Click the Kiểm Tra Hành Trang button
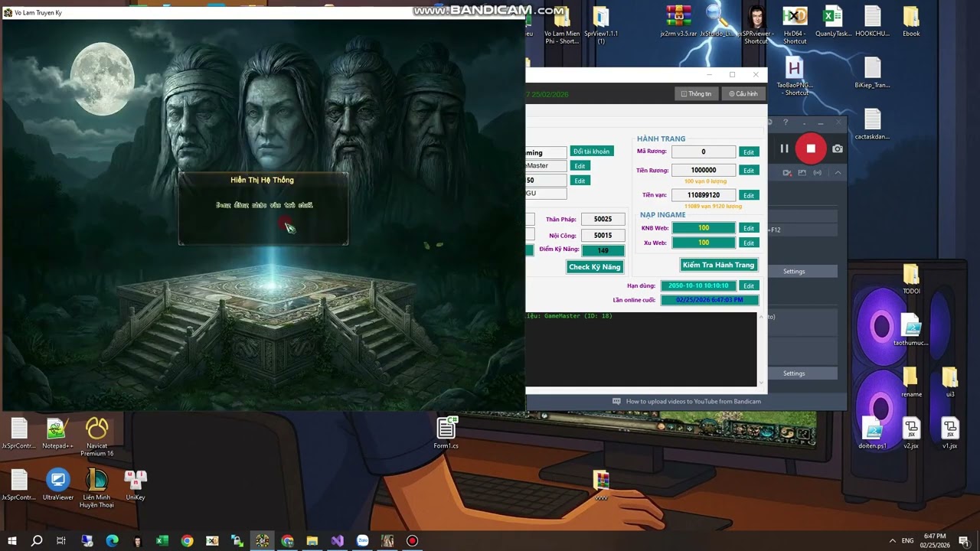The height and width of the screenshot is (551, 980). tap(718, 265)
